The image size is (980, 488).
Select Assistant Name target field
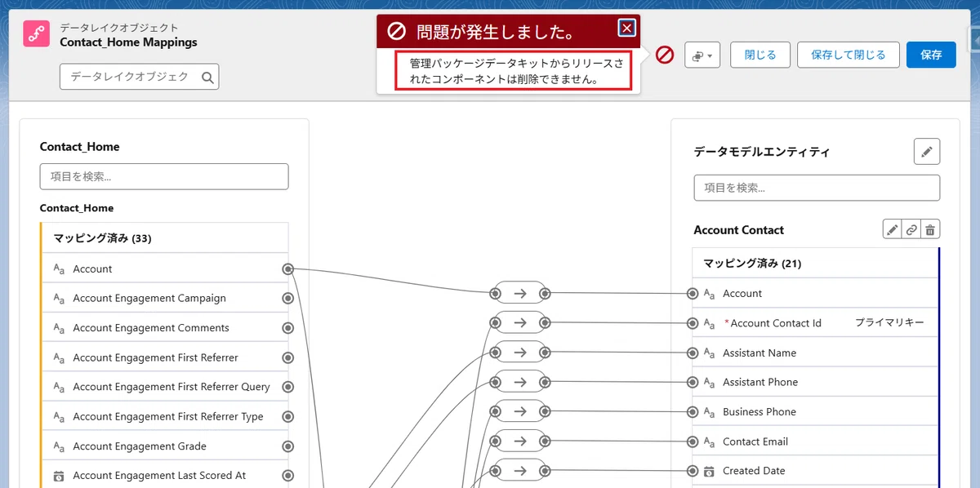(815, 353)
